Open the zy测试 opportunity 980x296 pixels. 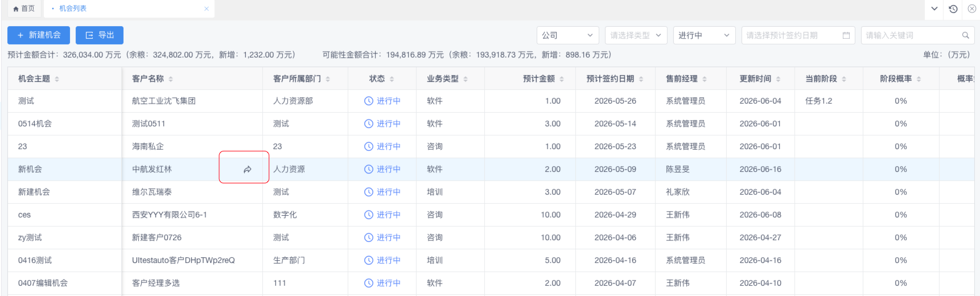point(30,237)
